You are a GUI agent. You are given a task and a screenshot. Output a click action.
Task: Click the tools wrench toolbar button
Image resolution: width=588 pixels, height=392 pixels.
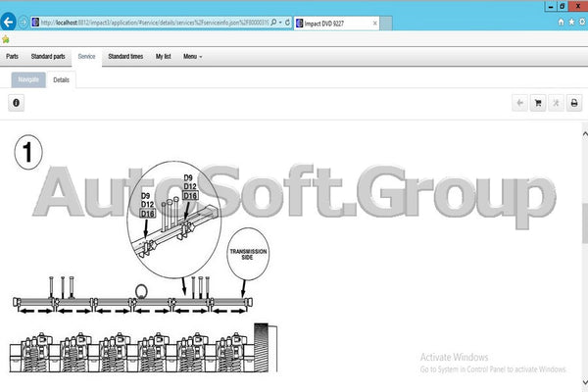(556, 103)
